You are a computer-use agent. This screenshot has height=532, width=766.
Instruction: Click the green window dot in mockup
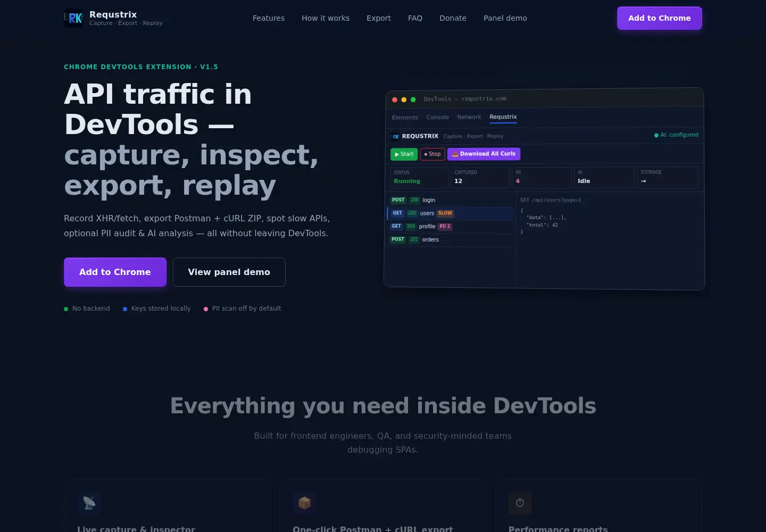413,99
